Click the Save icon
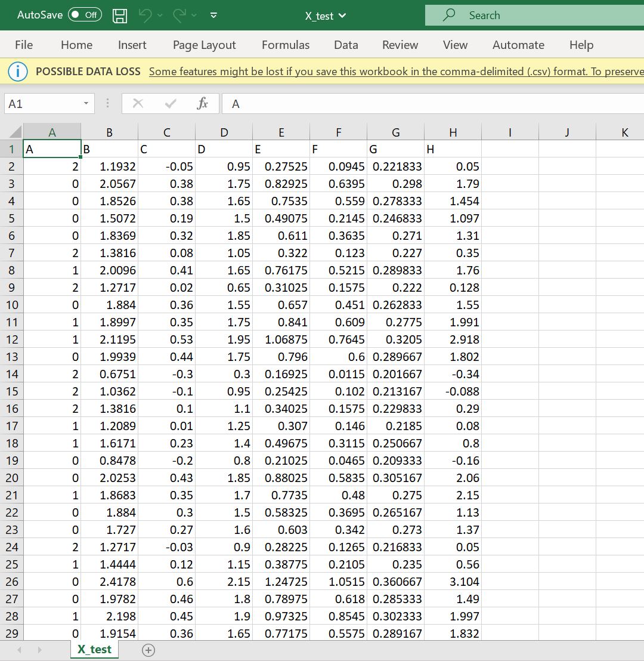644x661 pixels. click(x=119, y=16)
